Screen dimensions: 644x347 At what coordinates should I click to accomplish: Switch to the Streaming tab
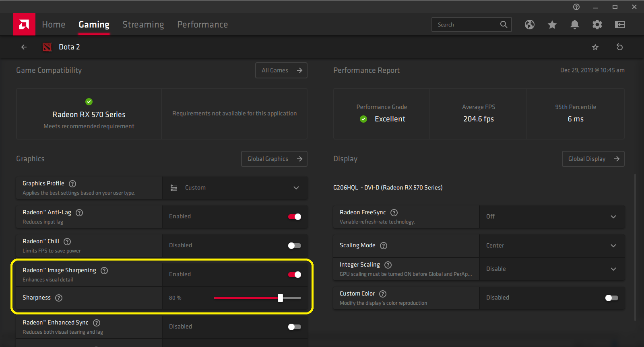click(143, 25)
